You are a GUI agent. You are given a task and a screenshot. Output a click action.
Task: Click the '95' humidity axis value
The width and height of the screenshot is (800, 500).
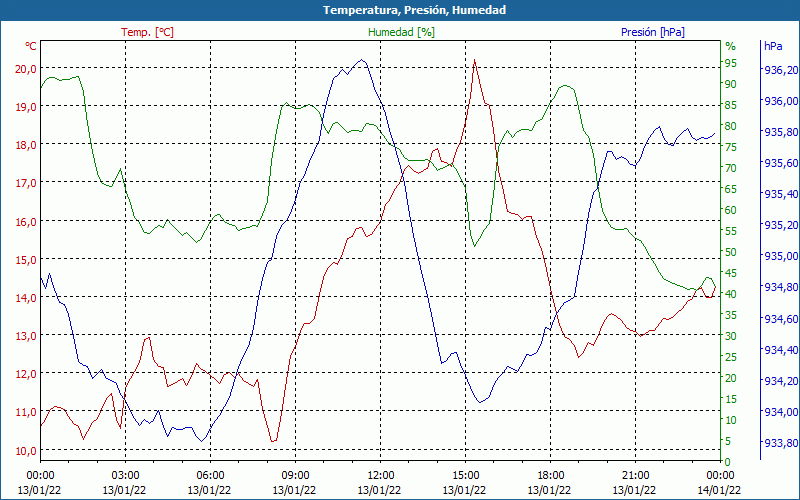pos(731,63)
